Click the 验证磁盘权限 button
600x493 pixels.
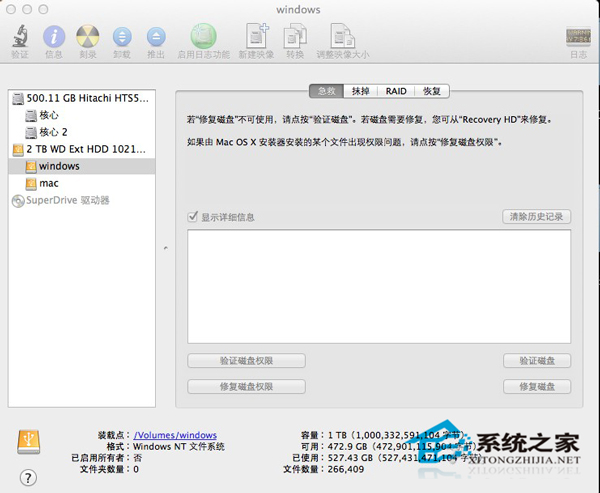tap(246, 361)
